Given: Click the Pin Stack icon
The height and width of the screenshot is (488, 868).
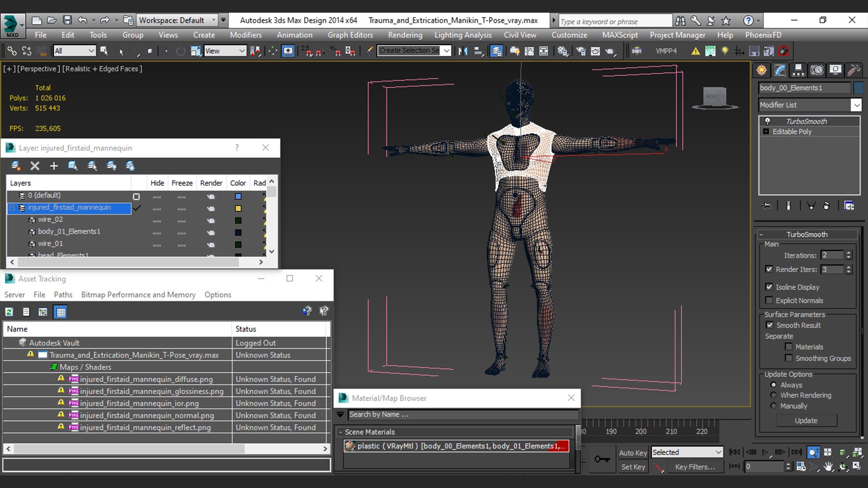Looking at the screenshot, I should click(766, 206).
